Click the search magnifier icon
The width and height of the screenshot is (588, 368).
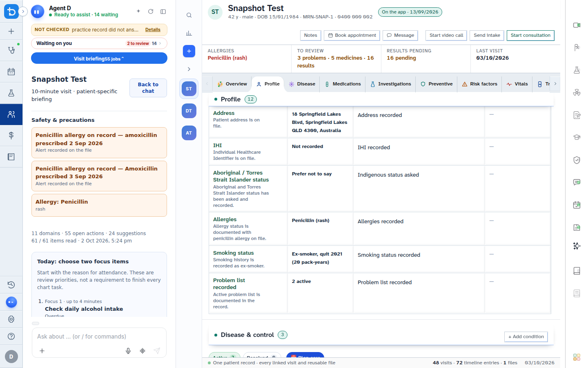tap(189, 15)
